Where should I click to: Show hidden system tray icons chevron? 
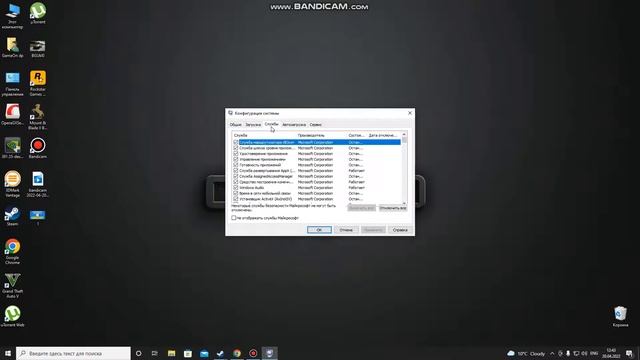point(552,353)
